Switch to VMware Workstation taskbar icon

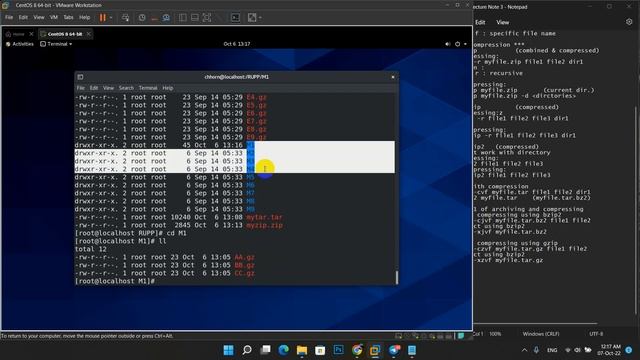pyautogui.click(x=375, y=350)
